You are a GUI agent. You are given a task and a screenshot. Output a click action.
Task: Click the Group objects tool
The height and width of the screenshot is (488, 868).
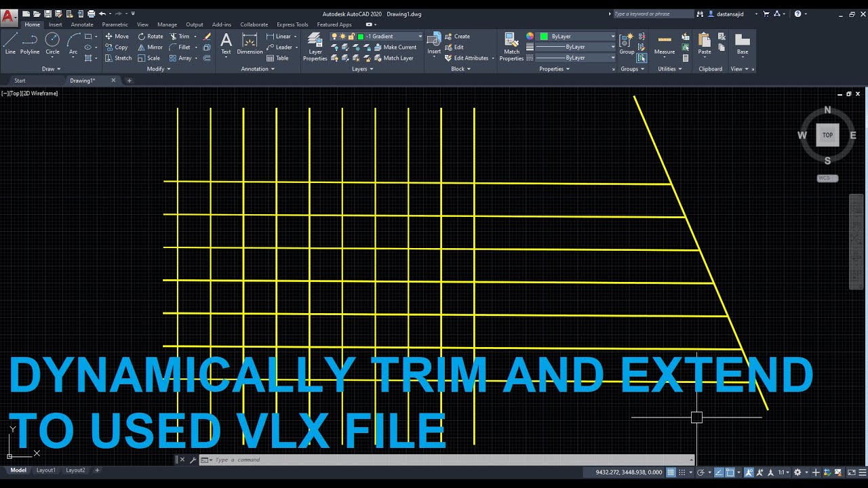point(627,43)
